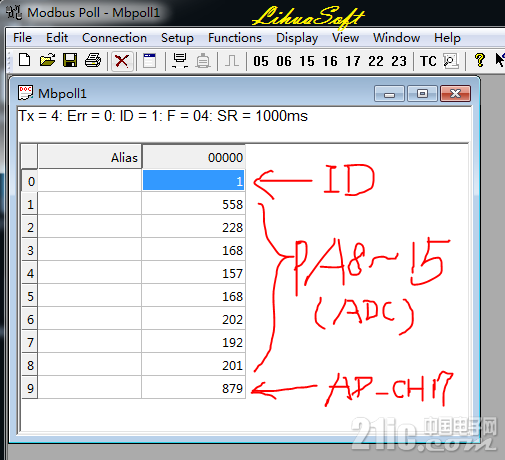Select function 16 toolbar button
Viewport: 505px width, 460px height.
(x=330, y=61)
